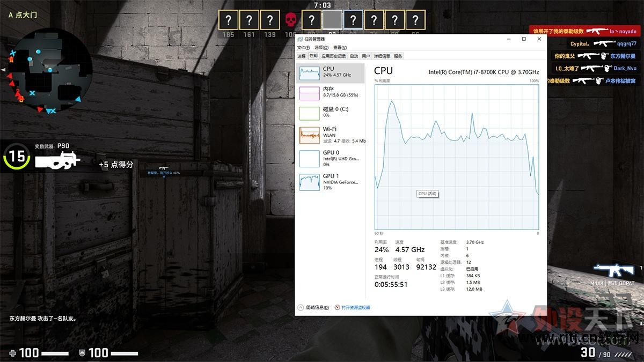Click the P90 reward weapon icon
644x362 pixels.
coord(57,160)
